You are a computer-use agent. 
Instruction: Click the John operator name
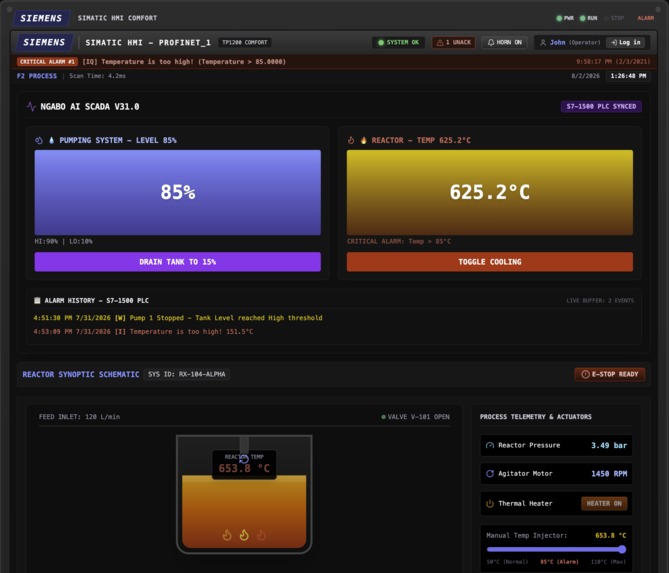click(x=557, y=43)
